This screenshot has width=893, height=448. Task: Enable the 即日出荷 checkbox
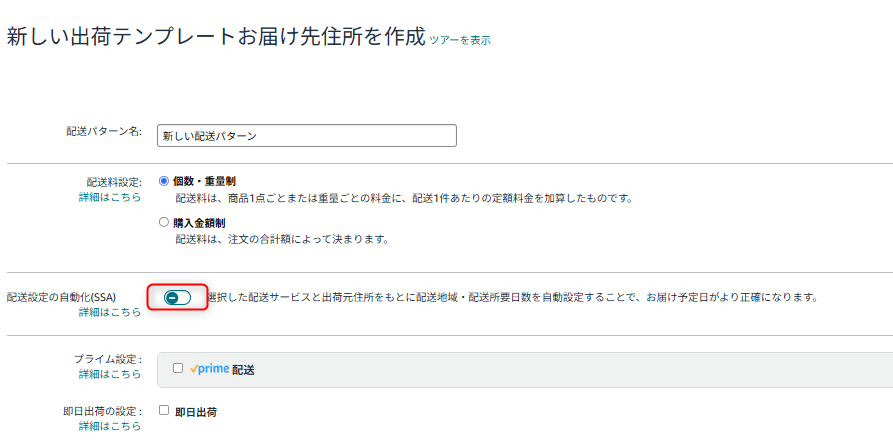pyautogui.click(x=164, y=410)
